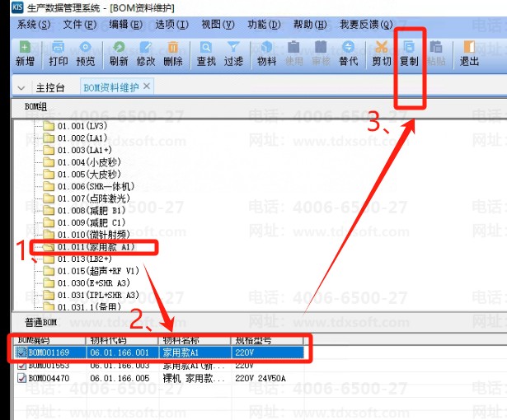Select tree folder 01.009(减肥 C1)

click(x=84, y=222)
